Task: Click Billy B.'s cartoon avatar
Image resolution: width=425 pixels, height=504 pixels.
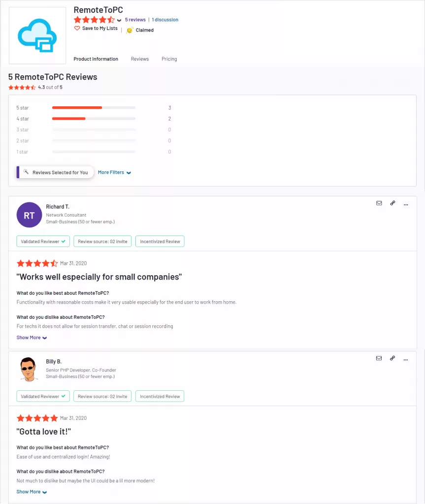Action: 28,369
